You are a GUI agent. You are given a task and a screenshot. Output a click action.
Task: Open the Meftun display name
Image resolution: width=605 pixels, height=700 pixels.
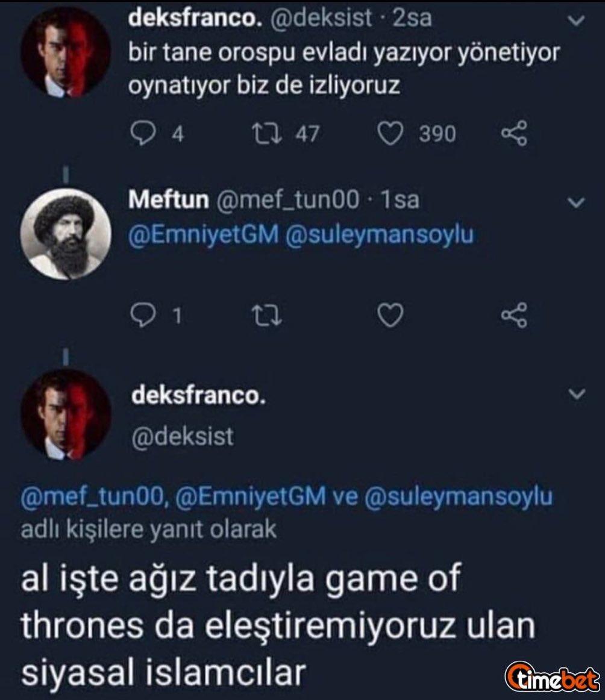click(x=169, y=201)
